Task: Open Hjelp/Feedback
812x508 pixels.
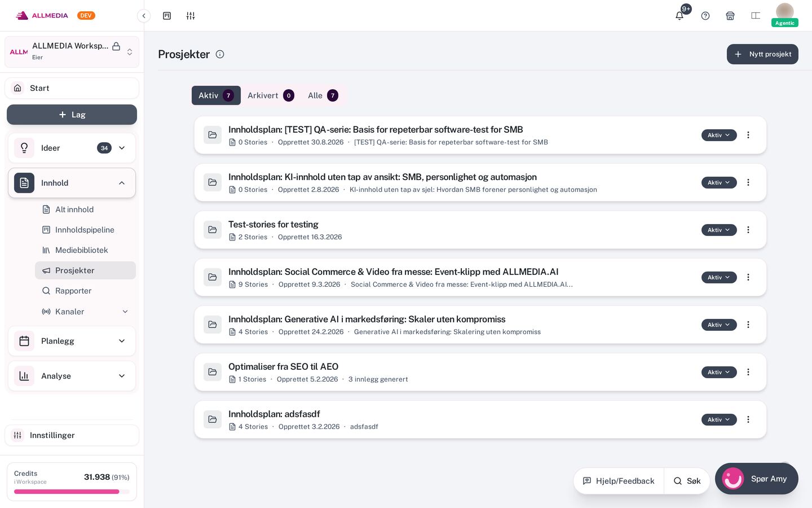Action: pyautogui.click(x=619, y=481)
